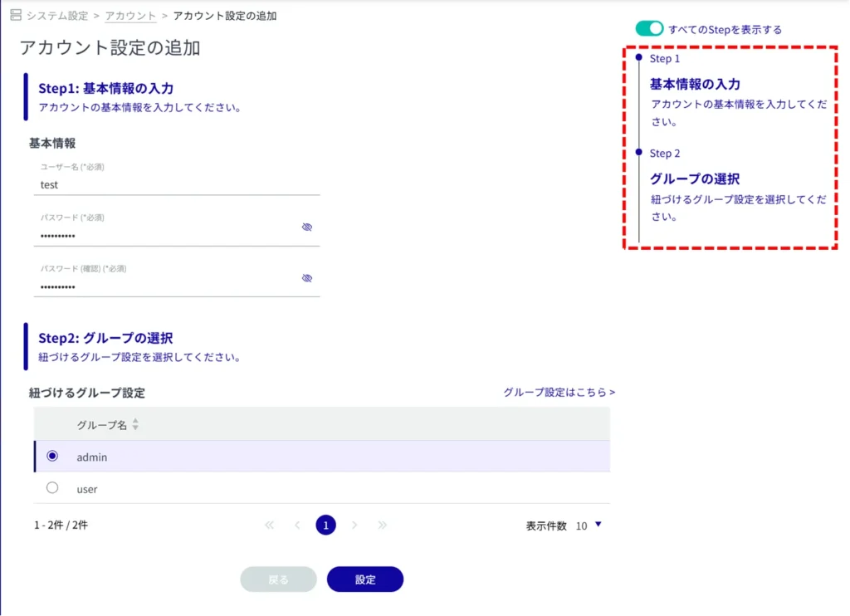The width and height of the screenshot is (850, 616).
Task: Open the 表示件数 dropdown arrow
Action: tap(597, 525)
